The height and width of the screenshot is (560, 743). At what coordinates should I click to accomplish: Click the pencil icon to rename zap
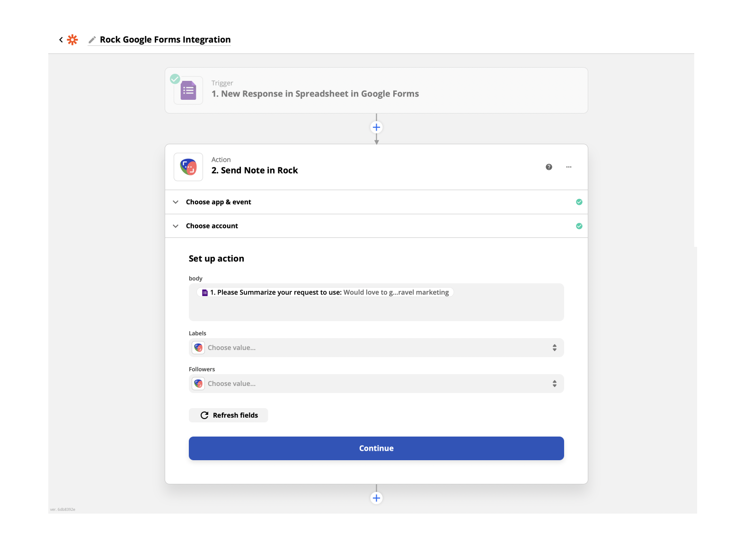pos(92,40)
